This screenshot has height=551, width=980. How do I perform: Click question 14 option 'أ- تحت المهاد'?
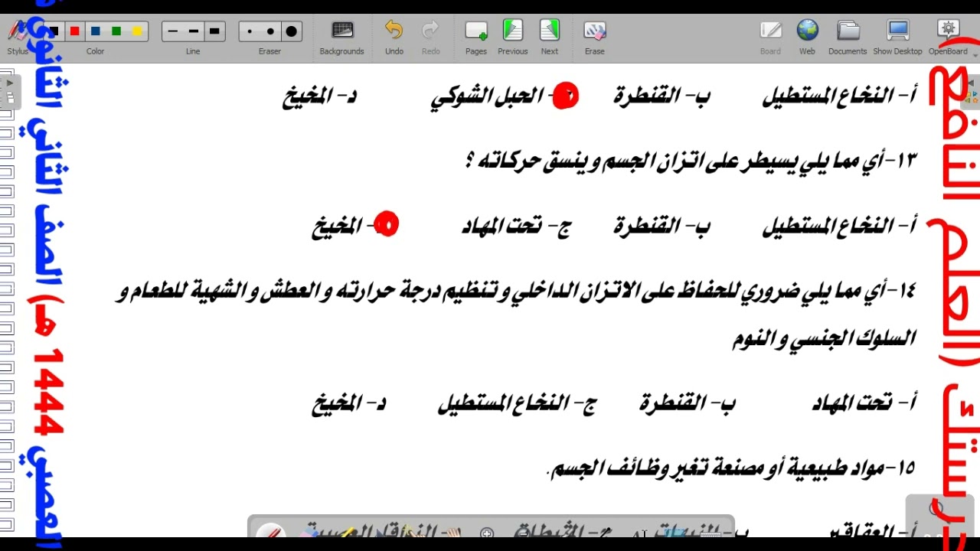[x=864, y=403]
